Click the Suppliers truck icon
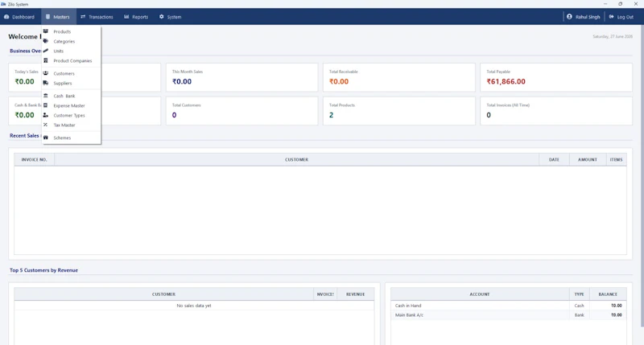Viewport: 644px width, 345px height. click(46, 83)
